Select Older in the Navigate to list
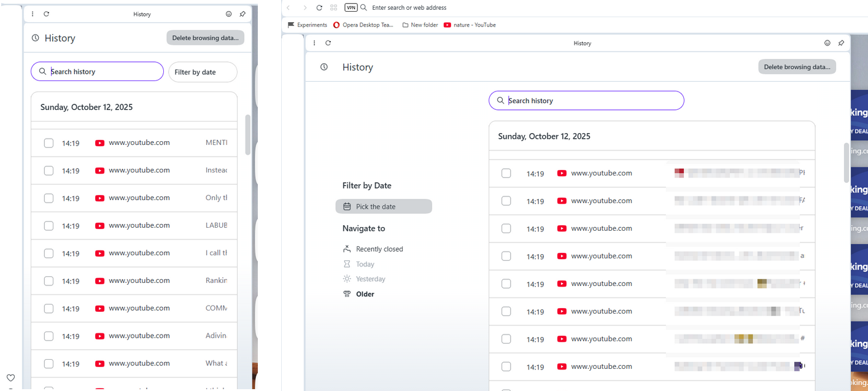 tap(365, 294)
